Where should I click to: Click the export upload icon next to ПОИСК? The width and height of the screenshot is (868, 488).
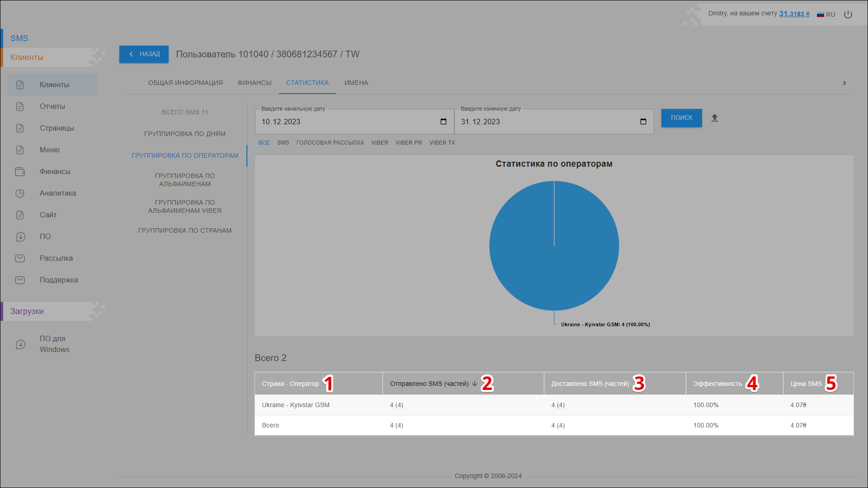coord(715,118)
